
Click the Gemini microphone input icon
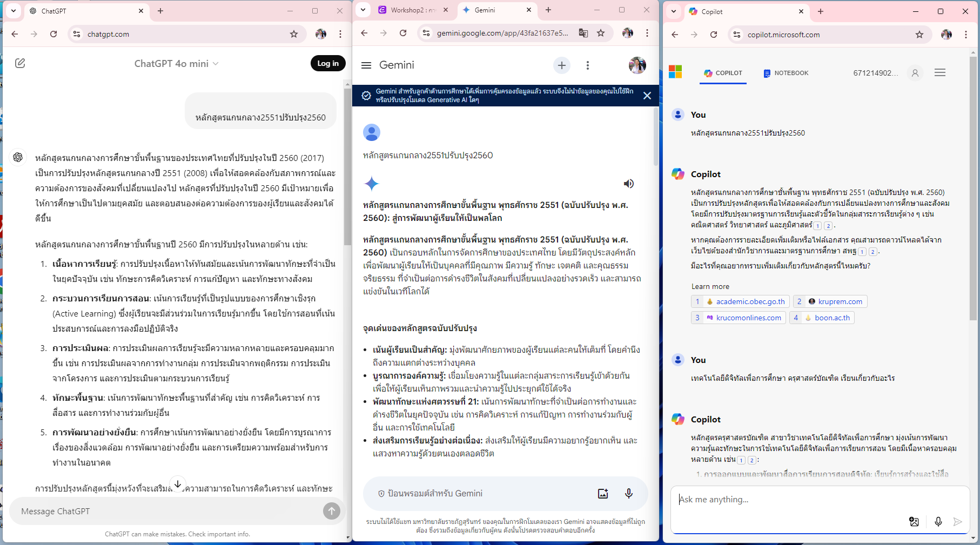(629, 493)
